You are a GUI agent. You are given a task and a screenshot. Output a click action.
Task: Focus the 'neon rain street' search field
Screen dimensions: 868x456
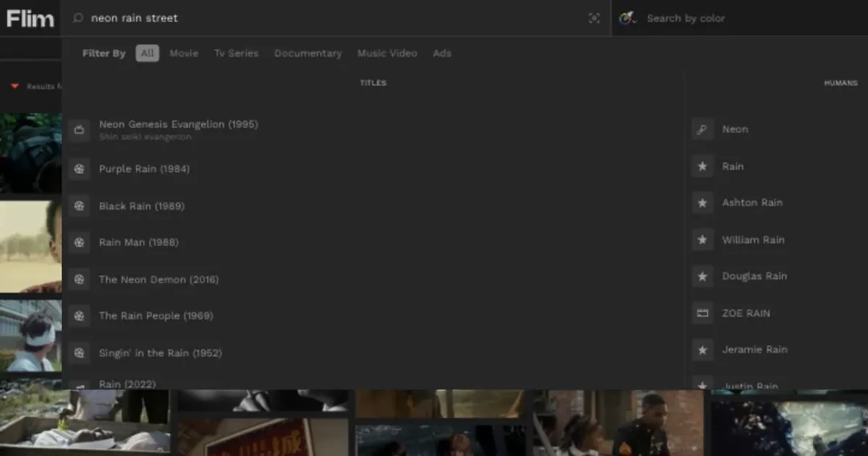click(336, 18)
